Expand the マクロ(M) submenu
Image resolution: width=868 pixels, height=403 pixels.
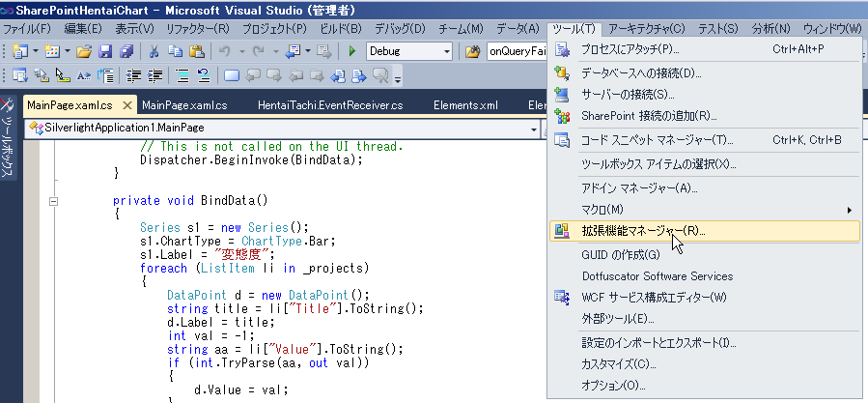tap(705, 210)
